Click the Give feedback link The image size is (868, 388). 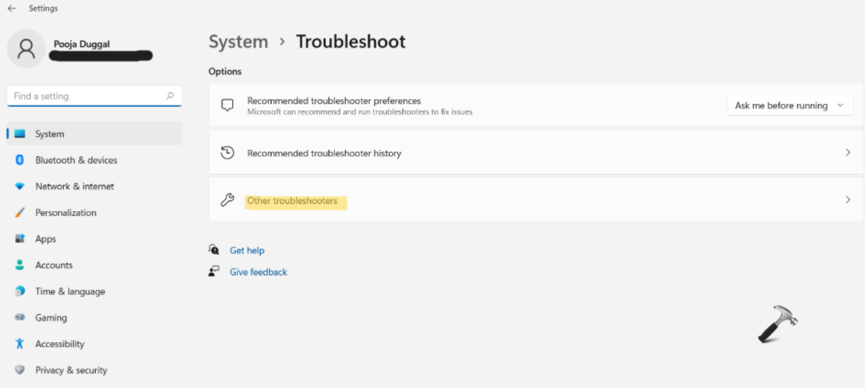coord(258,272)
